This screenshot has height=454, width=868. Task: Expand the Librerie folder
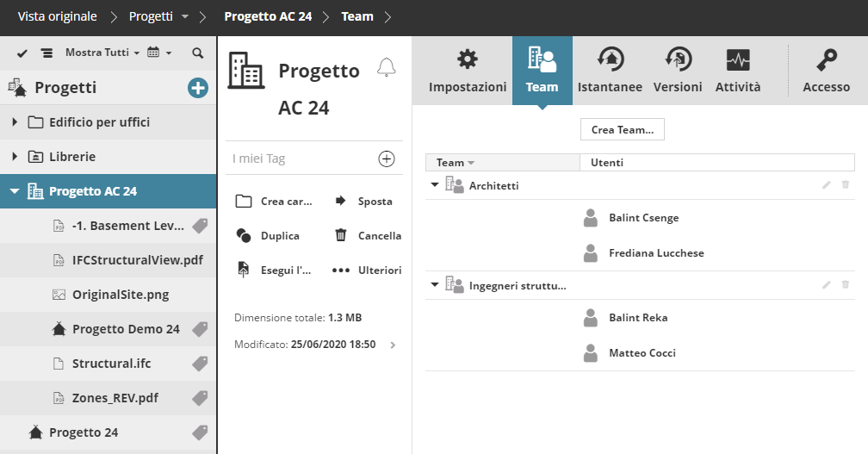[x=15, y=157]
